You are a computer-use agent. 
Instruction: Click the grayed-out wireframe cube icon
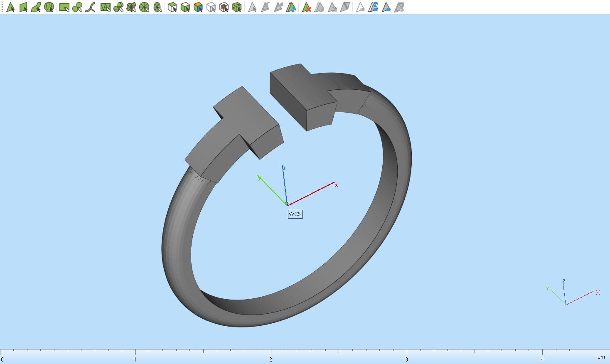click(x=211, y=7)
